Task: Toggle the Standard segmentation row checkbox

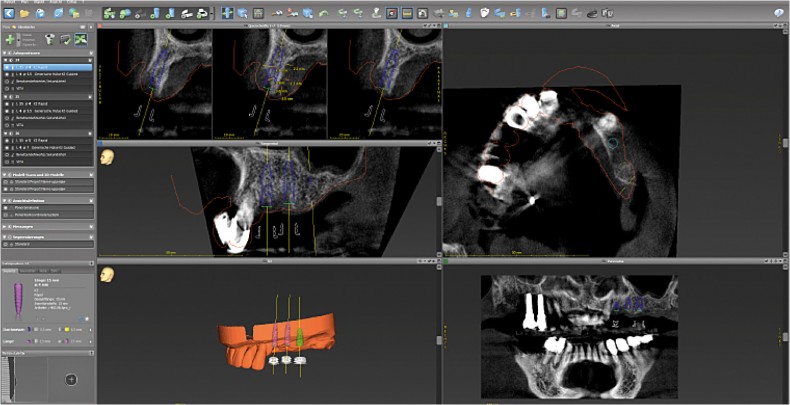Action: tap(7, 244)
